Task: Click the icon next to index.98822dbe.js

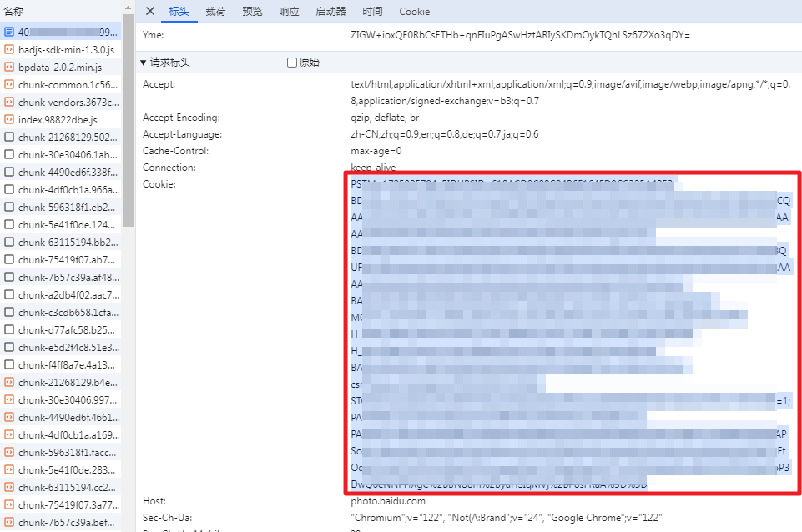Action: click(x=9, y=119)
